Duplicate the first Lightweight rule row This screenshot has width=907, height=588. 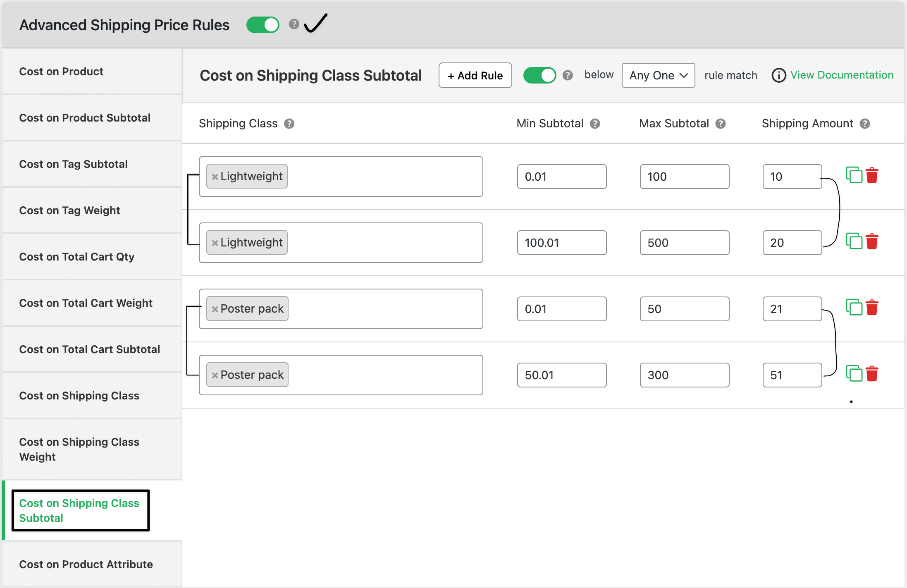click(x=854, y=175)
